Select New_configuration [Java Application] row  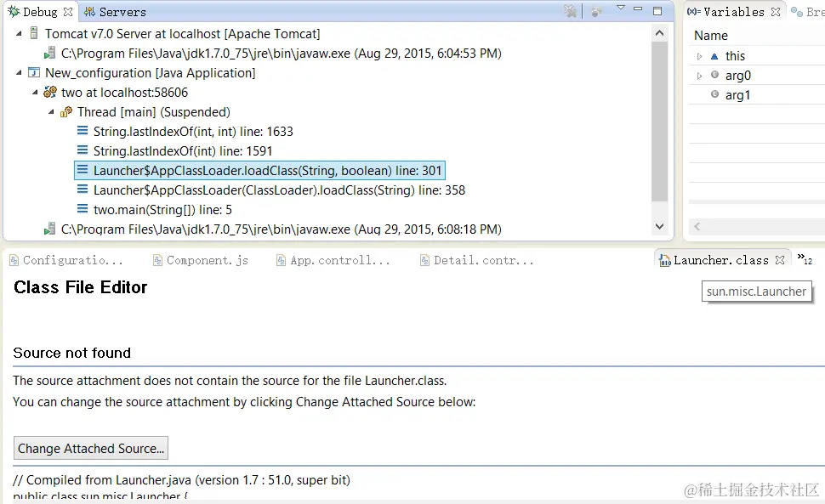tap(150, 72)
